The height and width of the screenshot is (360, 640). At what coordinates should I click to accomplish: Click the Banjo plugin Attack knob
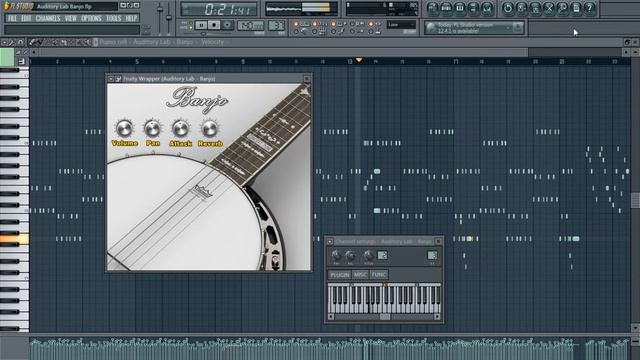pyautogui.click(x=180, y=129)
